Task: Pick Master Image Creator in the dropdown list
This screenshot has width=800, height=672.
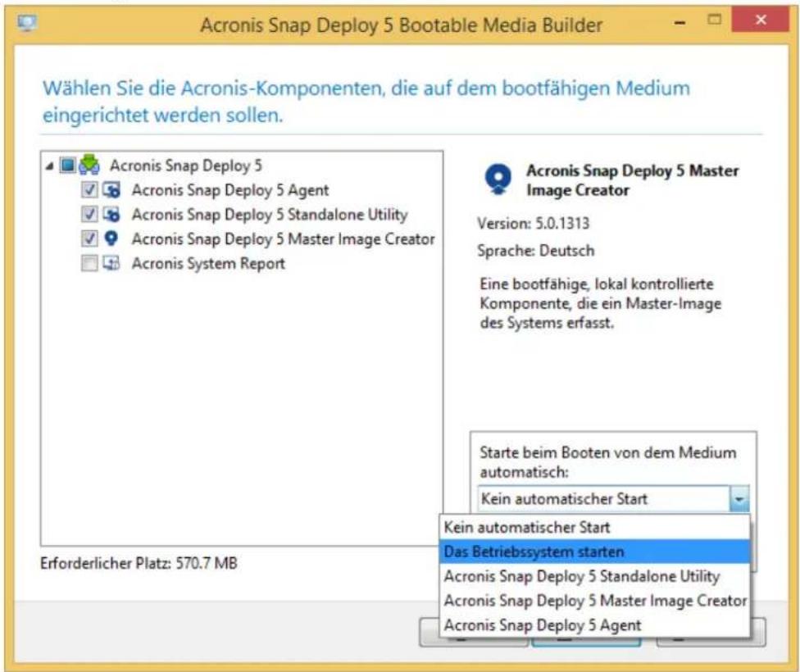Action: click(594, 601)
